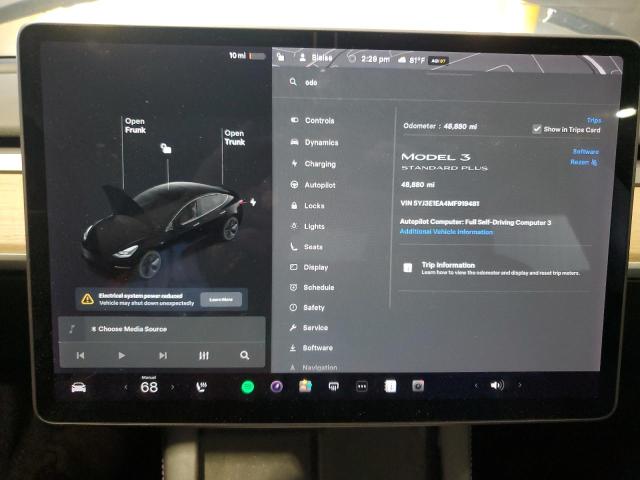The image size is (640, 480).
Task: Open the media equalizer sliders icon
Action: coord(204,356)
